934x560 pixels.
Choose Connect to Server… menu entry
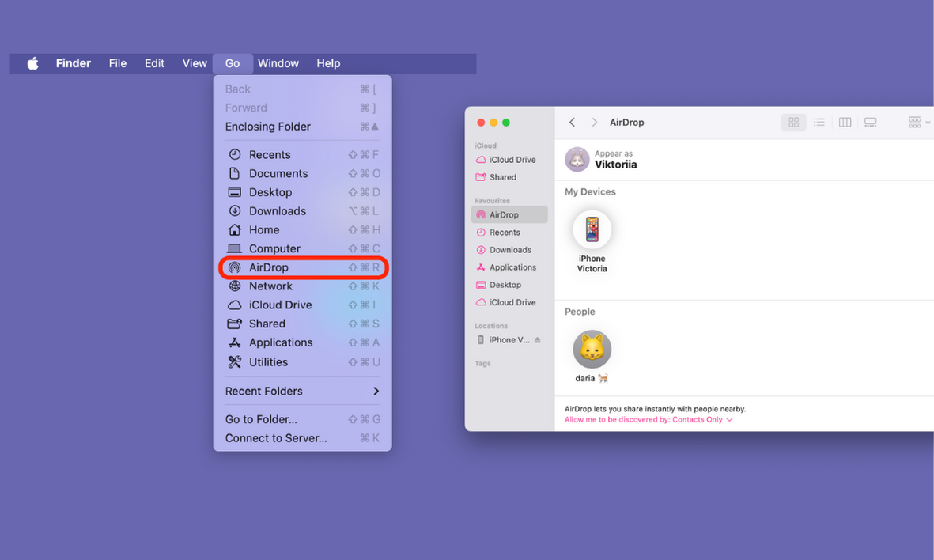pos(303,438)
